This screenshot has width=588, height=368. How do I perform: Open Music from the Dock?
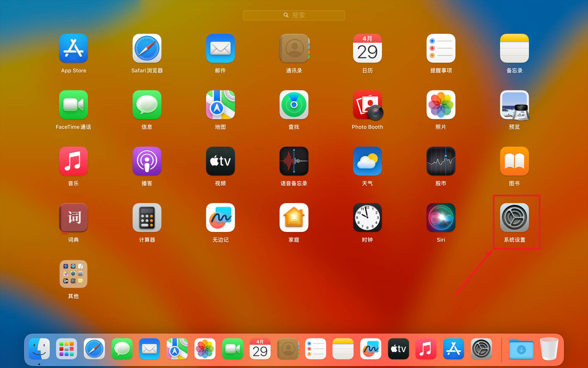426,349
